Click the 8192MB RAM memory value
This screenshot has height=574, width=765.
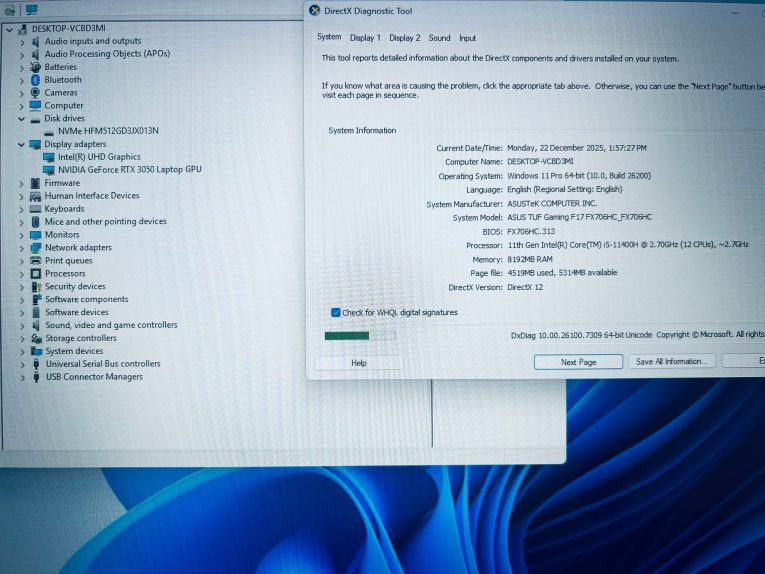pos(530,259)
